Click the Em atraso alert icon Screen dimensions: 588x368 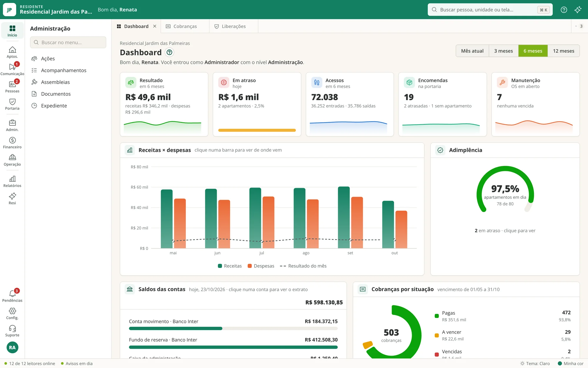[x=224, y=83]
